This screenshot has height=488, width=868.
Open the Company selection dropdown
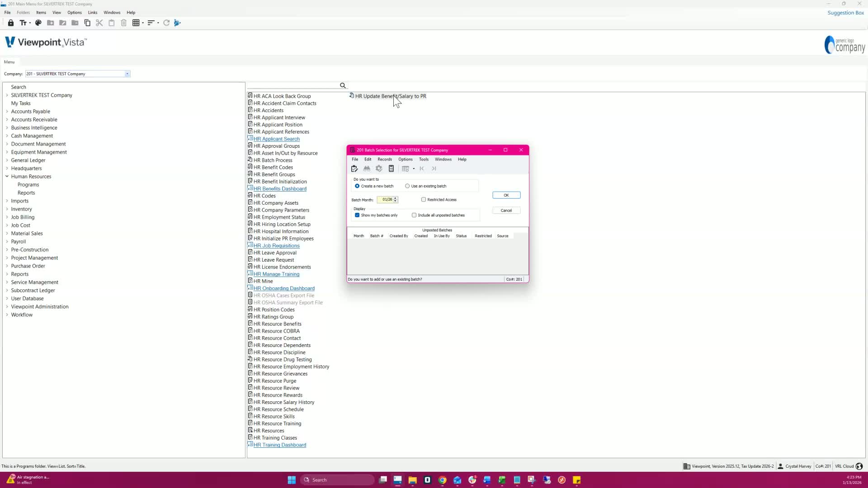(127, 74)
